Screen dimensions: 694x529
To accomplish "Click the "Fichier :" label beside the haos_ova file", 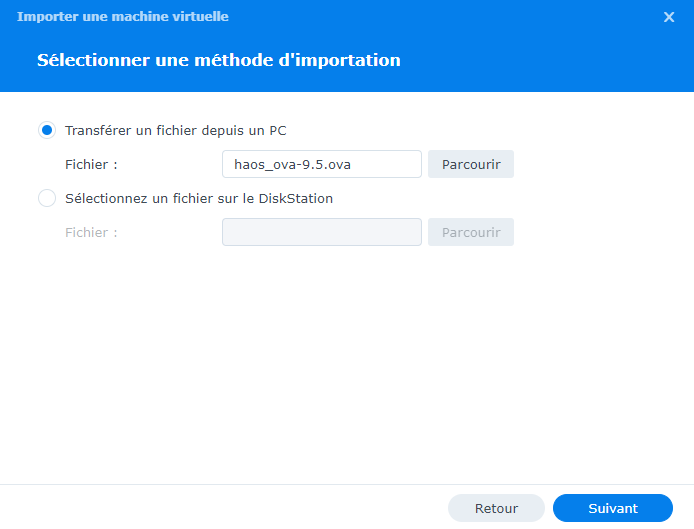I will (91, 164).
